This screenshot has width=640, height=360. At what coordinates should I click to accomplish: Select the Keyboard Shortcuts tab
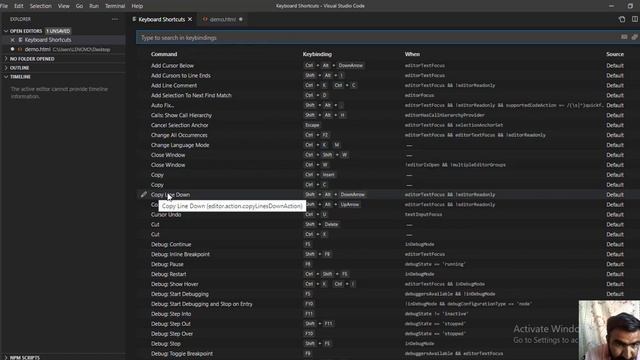pos(162,19)
